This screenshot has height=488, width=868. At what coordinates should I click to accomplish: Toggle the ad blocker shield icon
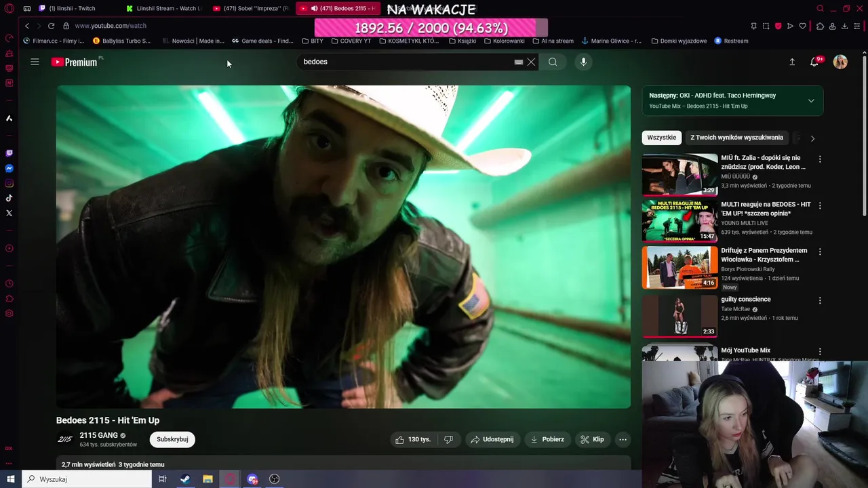[778, 26]
